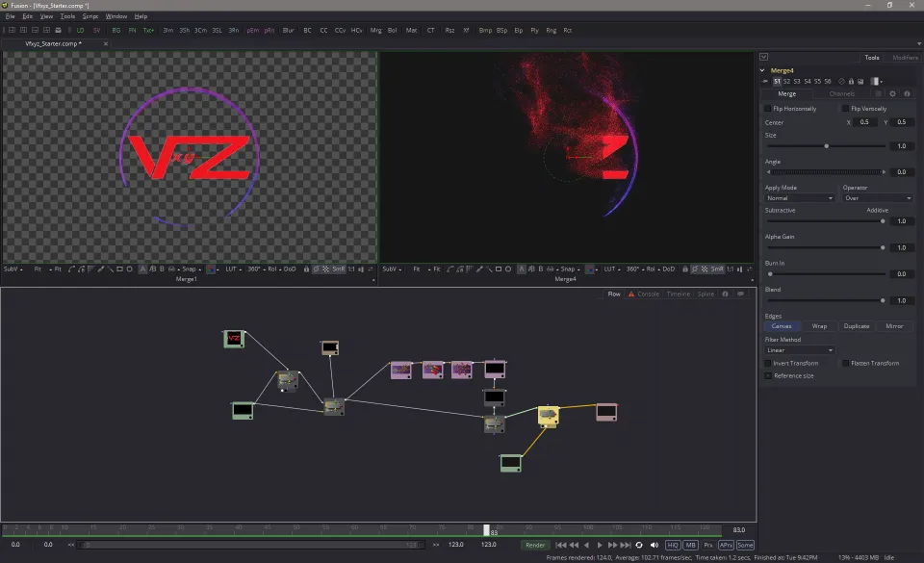Toggle the APrx auto proxy button
Viewport: 924px width, 563px height.
(x=726, y=546)
